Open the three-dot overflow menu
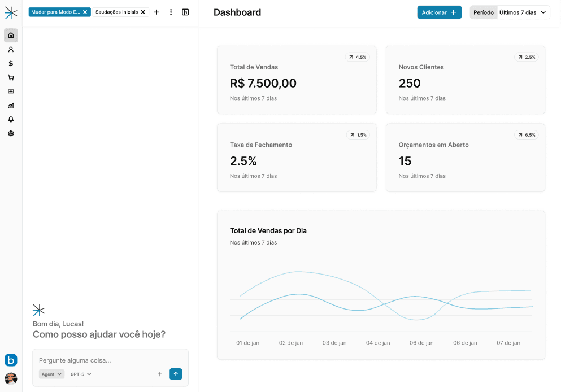This screenshot has height=392, width=561. tap(171, 11)
